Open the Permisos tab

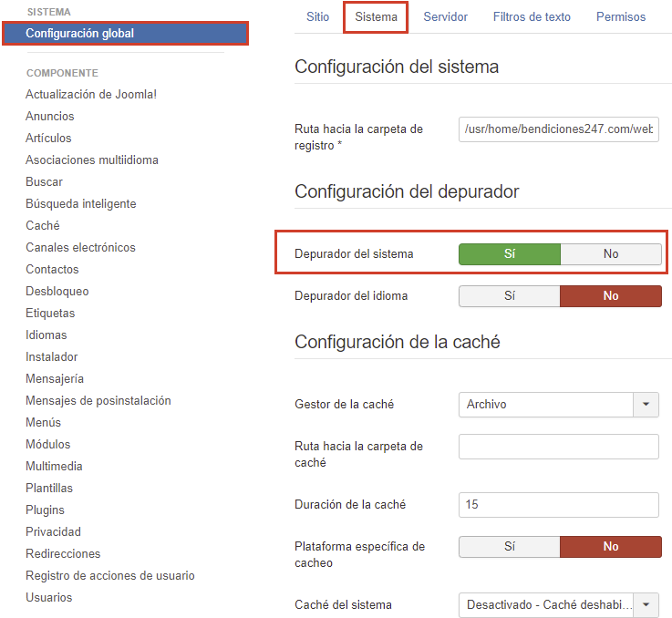pos(620,17)
